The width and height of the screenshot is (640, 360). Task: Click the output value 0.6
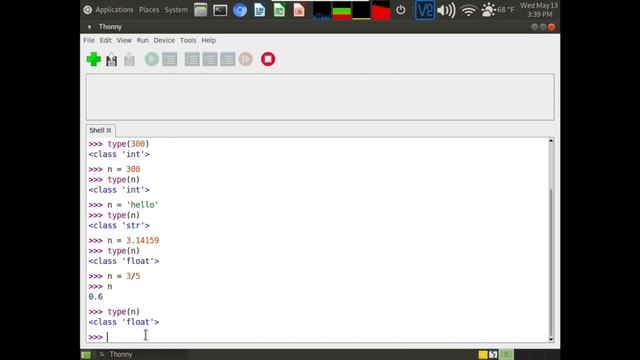(96, 297)
